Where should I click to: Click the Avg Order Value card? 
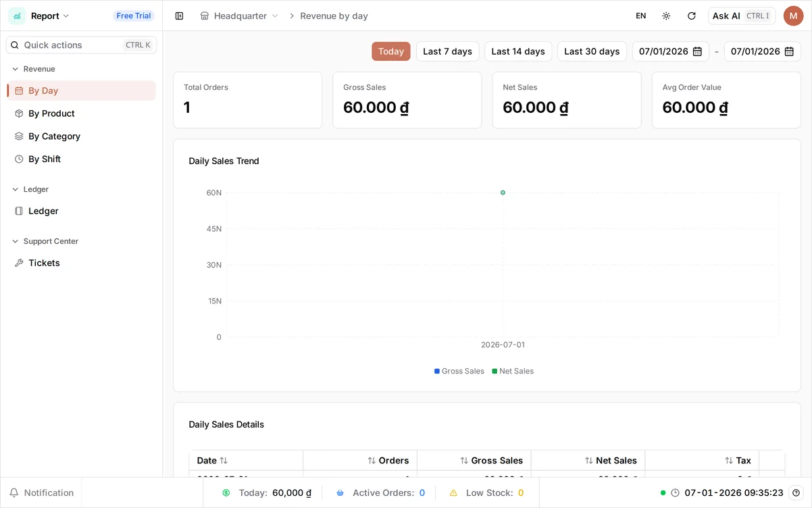point(726,100)
